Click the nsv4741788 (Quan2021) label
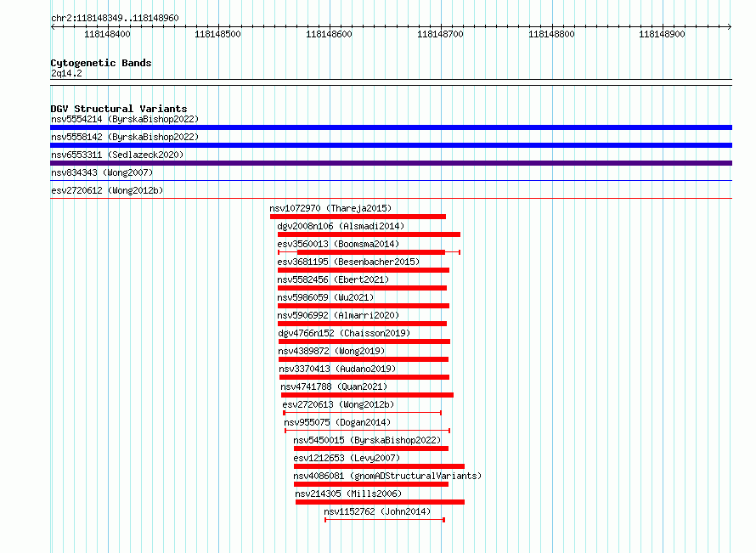 click(334, 387)
